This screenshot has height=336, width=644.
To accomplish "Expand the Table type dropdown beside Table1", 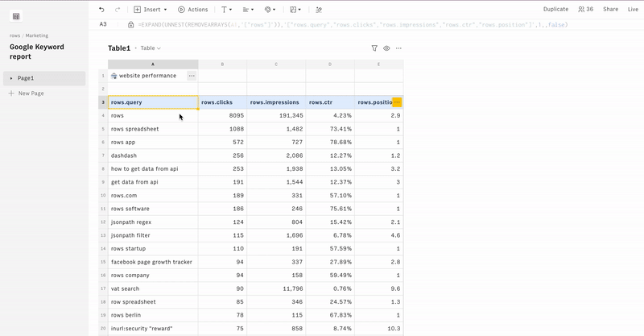I will click(x=151, y=48).
